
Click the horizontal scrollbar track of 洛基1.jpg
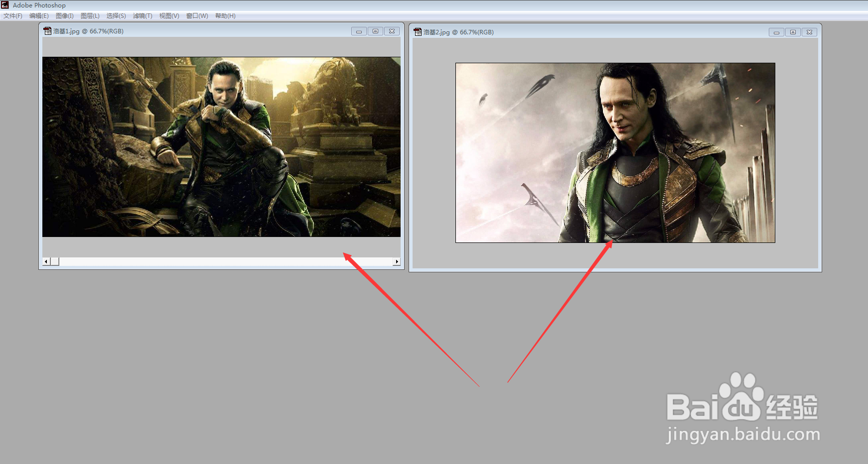[226, 261]
